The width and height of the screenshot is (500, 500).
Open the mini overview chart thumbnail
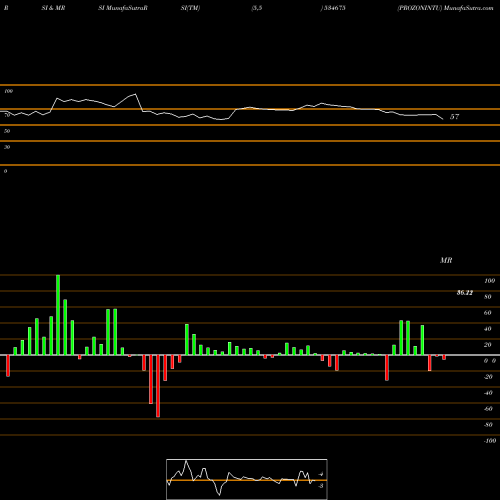tap(247, 479)
